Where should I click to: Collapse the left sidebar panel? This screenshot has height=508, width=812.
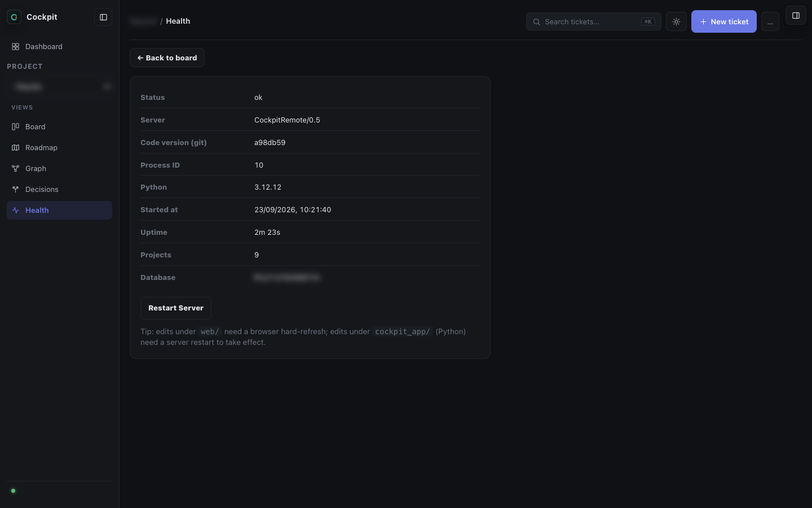click(103, 17)
